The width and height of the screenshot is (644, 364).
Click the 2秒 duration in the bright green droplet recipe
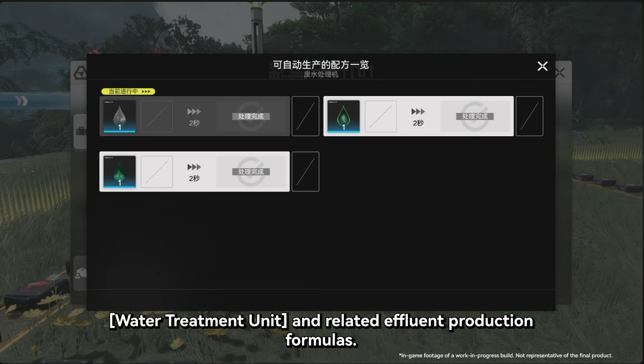418,123
